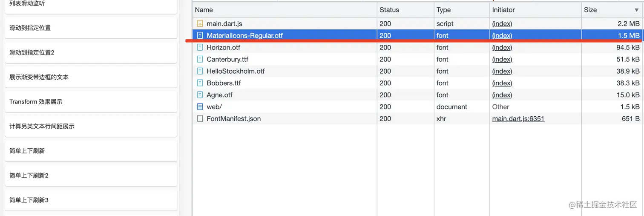Open the main.dart.js:6351 initiator link
The height and width of the screenshot is (216, 644).
518,119
